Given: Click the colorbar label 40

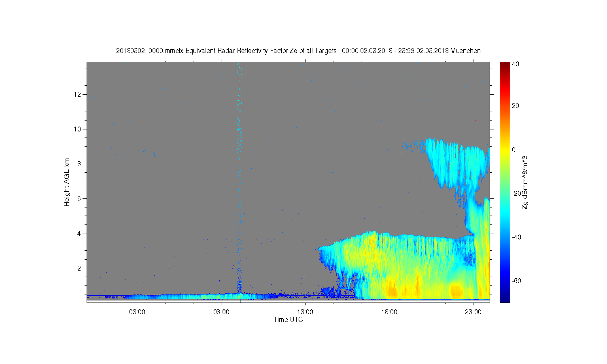Looking at the screenshot, I should (516, 64).
